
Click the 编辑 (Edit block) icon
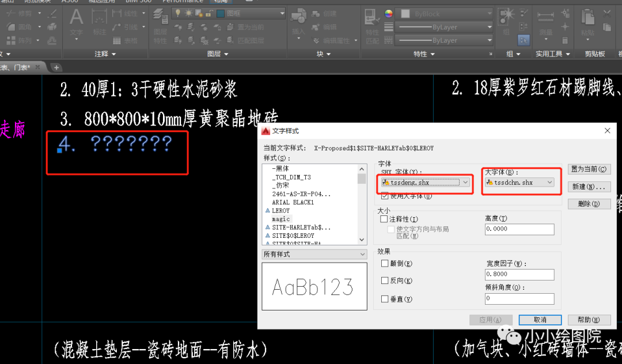316,27
